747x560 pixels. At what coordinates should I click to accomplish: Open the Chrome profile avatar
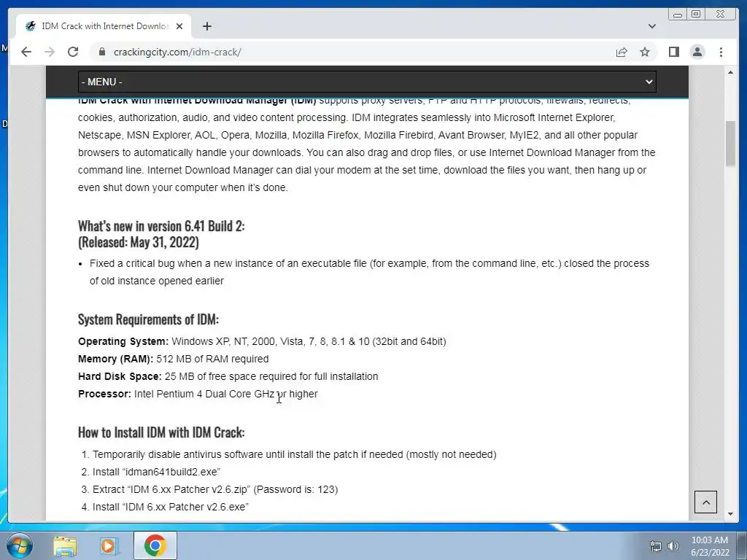[697, 52]
